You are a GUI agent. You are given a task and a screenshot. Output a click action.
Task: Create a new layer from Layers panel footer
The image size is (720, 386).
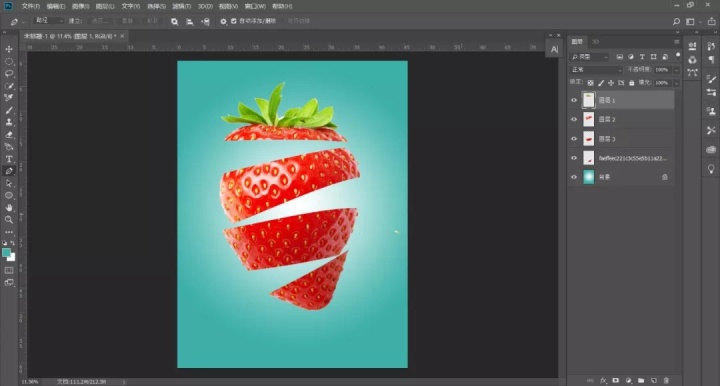[x=654, y=380]
